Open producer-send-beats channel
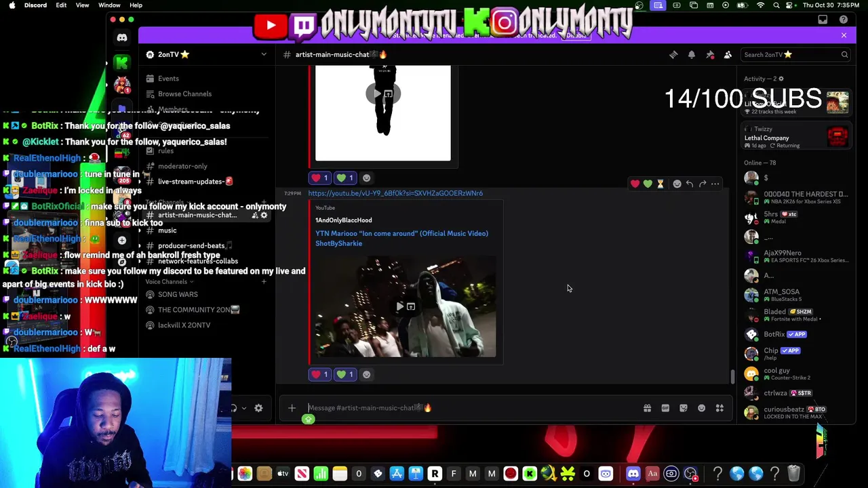 (x=195, y=246)
